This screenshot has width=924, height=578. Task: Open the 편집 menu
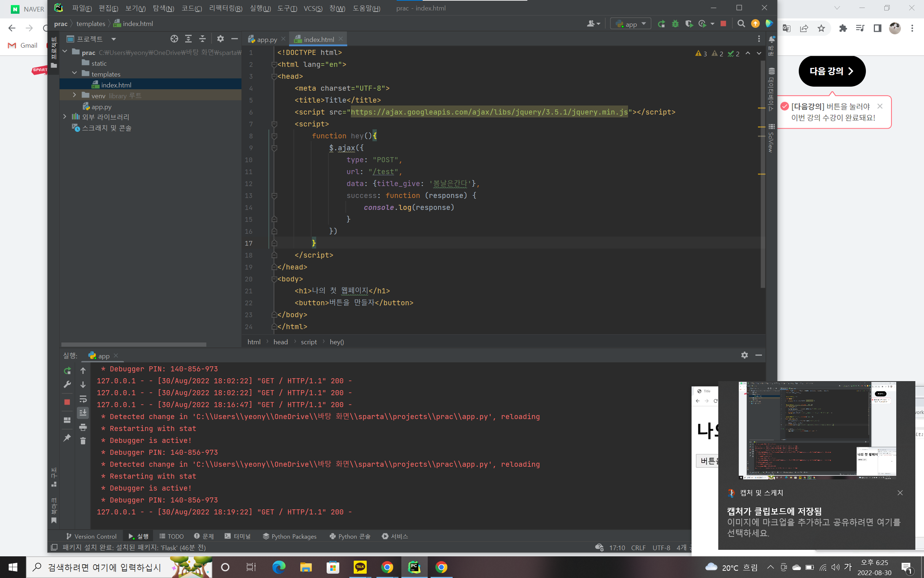click(x=108, y=8)
